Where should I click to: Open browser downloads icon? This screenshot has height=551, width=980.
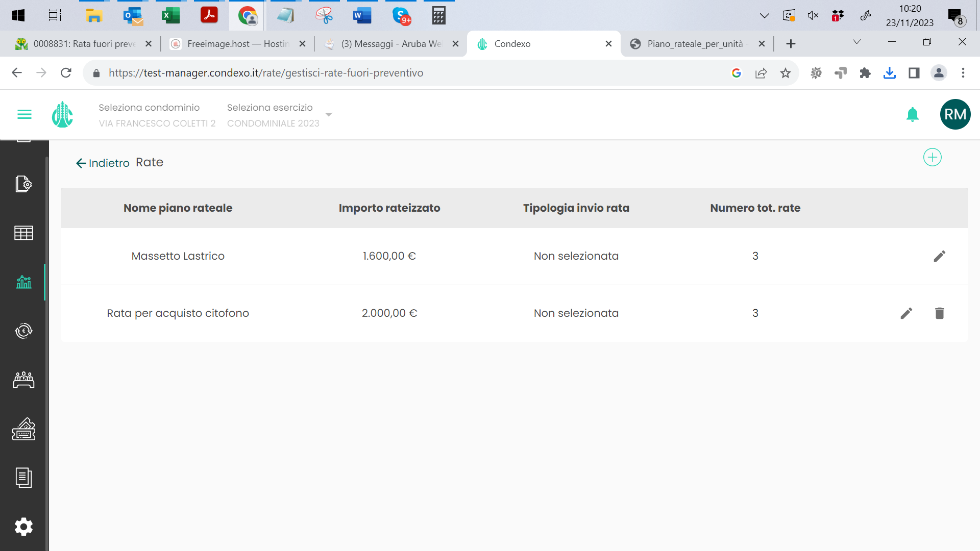890,73
